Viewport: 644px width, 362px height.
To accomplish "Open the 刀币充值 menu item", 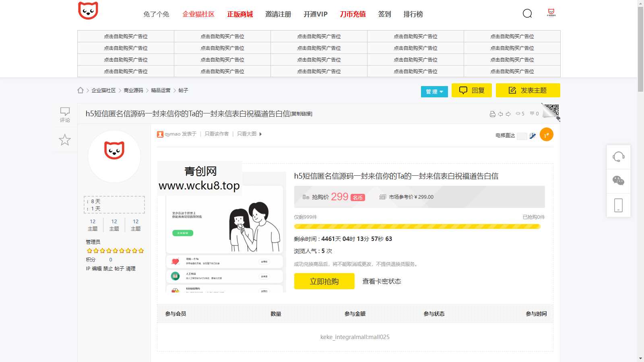I will (x=352, y=14).
